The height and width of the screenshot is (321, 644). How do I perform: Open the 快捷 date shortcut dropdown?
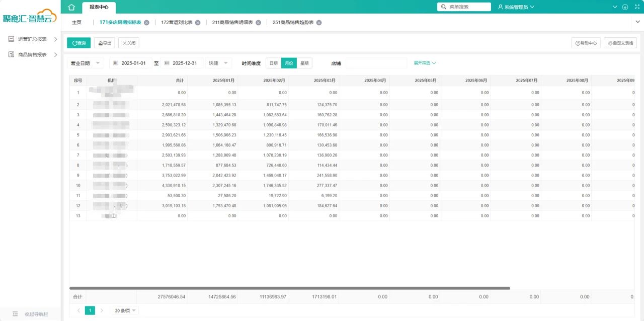pyautogui.click(x=218, y=63)
